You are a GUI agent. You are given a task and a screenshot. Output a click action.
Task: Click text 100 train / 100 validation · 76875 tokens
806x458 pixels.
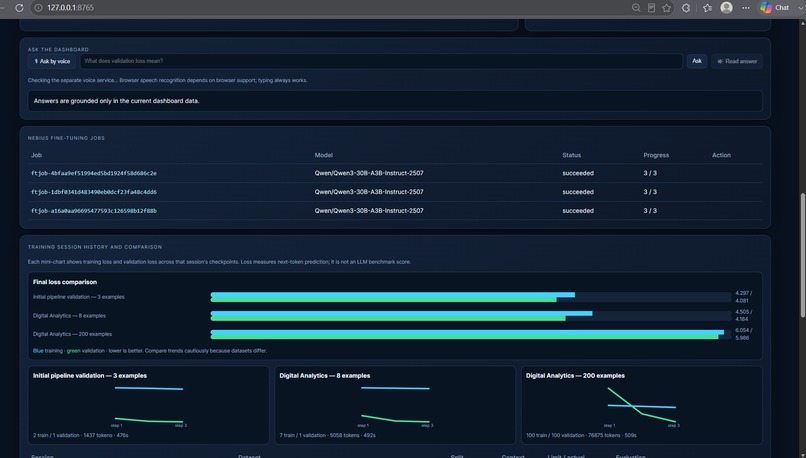coord(581,435)
